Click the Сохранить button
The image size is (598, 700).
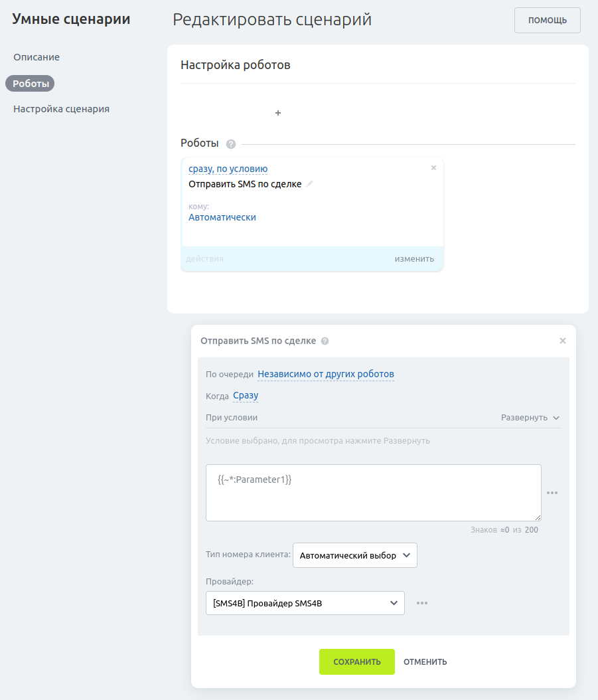[x=357, y=661]
